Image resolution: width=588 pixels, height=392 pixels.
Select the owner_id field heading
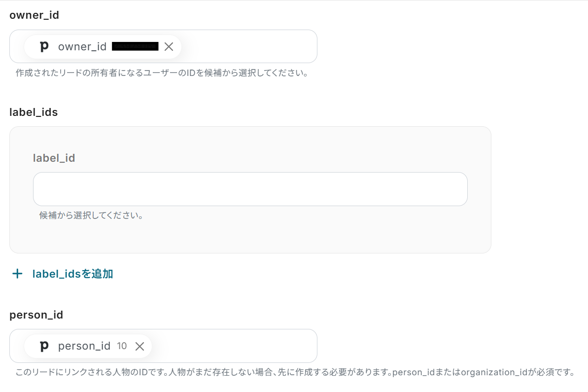pyautogui.click(x=35, y=15)
